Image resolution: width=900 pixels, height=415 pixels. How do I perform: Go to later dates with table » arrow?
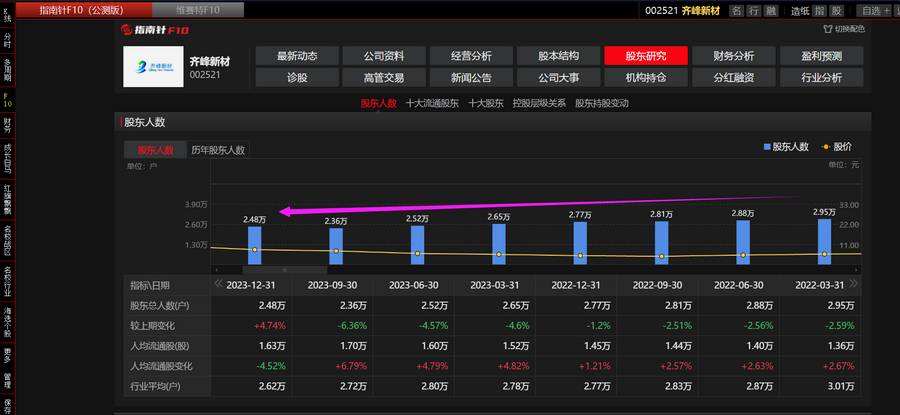pyautogui.click(x=854, y=283)
